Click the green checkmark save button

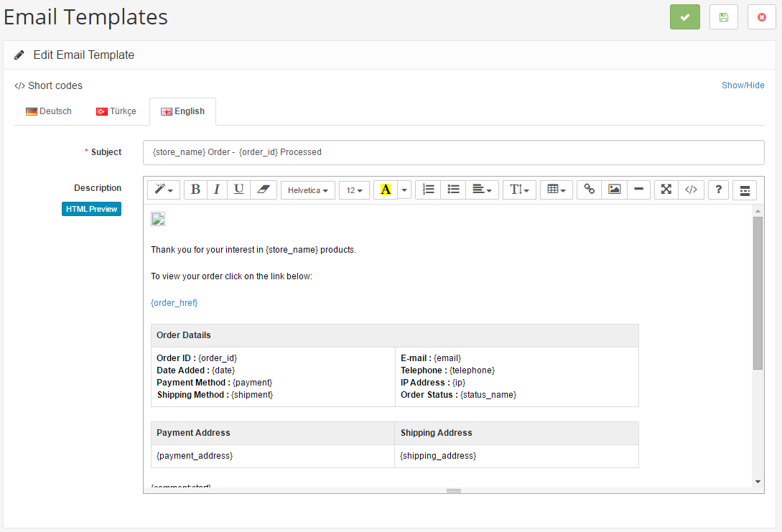coord(685,17)
